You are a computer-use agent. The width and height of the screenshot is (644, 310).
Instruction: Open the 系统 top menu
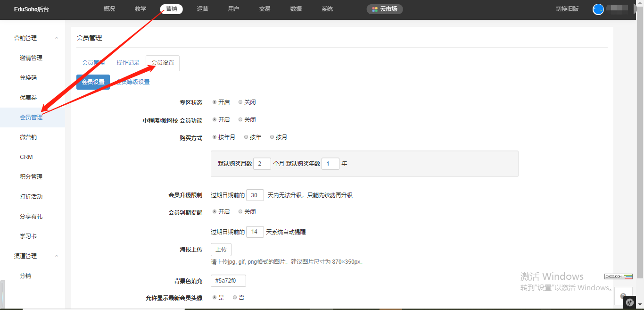327,9
